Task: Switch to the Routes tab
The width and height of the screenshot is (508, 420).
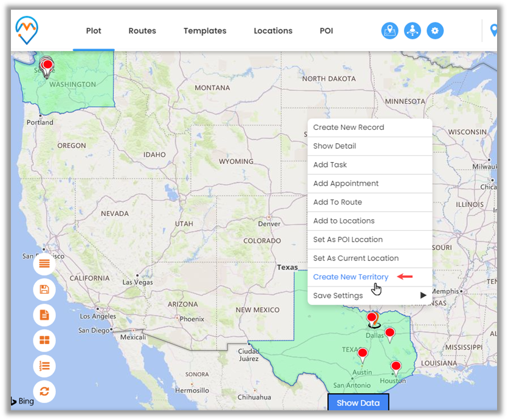Action: point(142,31)
